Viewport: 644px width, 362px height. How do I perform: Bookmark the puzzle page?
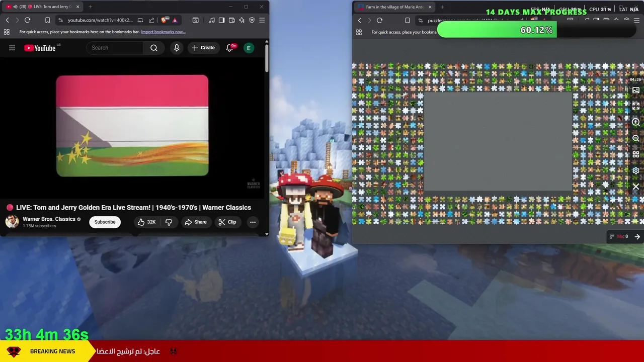[407, 21]
